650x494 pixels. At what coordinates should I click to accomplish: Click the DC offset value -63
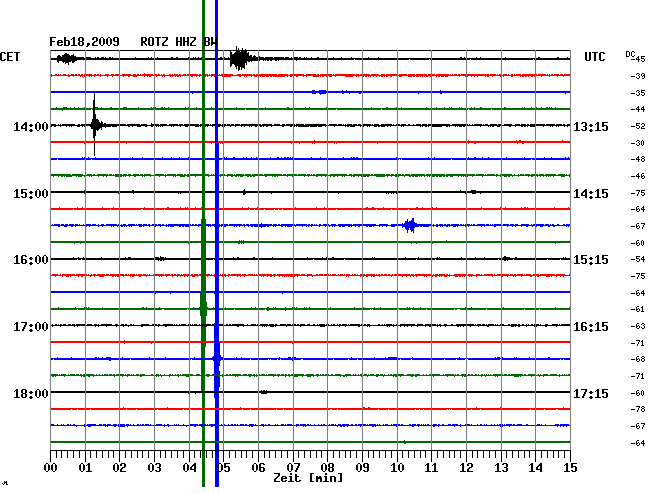click(x=638, y=326)
